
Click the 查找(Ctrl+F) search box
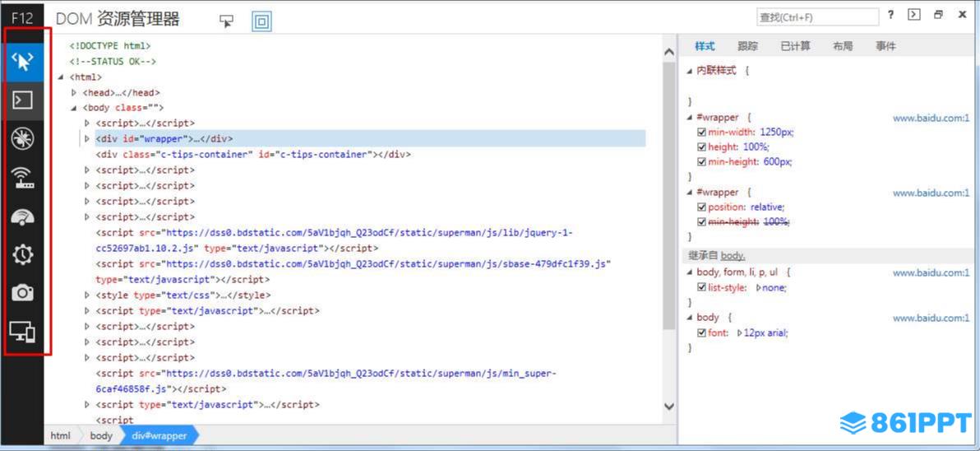point(817,18)
